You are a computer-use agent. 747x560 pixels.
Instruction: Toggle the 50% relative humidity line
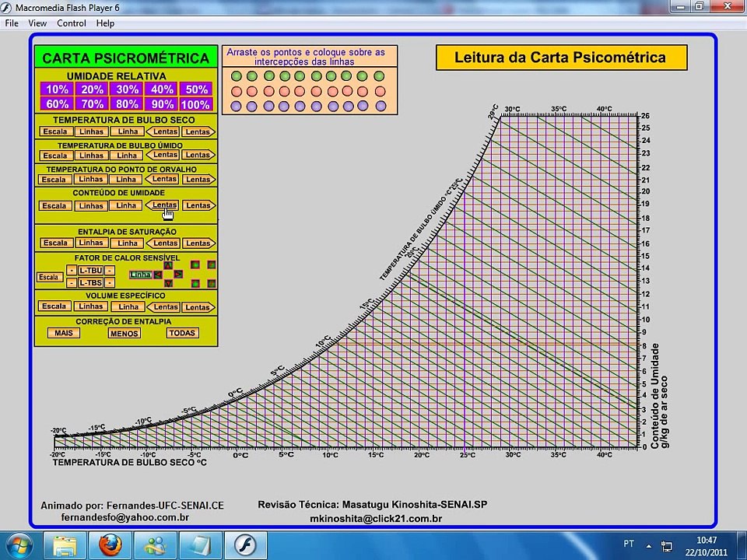(196, 89)
